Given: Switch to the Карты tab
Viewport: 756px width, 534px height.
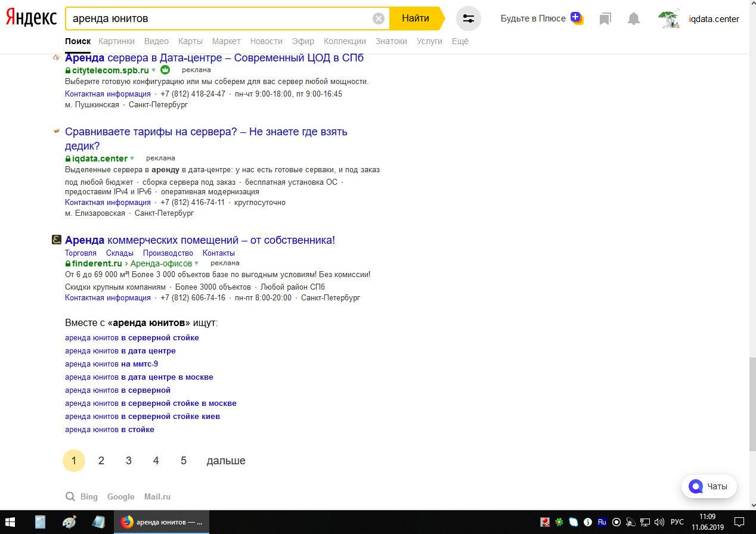Looking at the screenshot, I should pos(190,41).
